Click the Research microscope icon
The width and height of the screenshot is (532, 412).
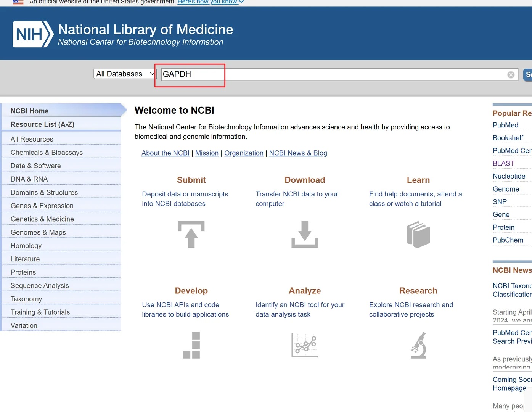418,345
